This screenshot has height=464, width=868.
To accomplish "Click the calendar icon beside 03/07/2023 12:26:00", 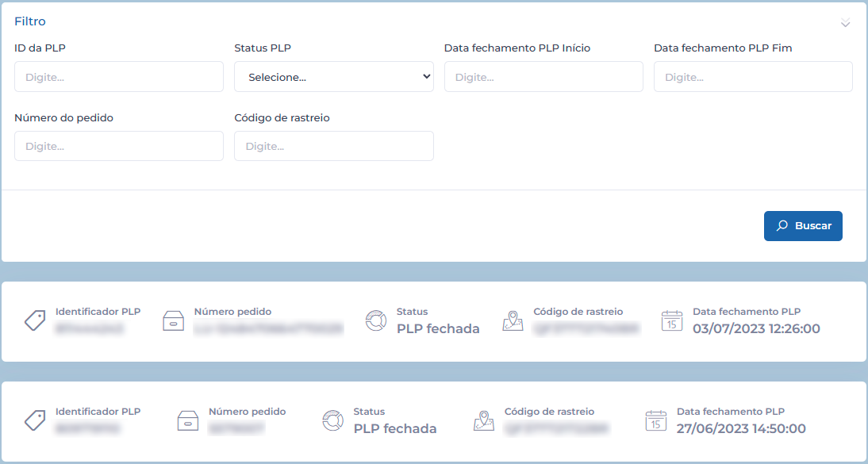I will [x=672, y=321].
